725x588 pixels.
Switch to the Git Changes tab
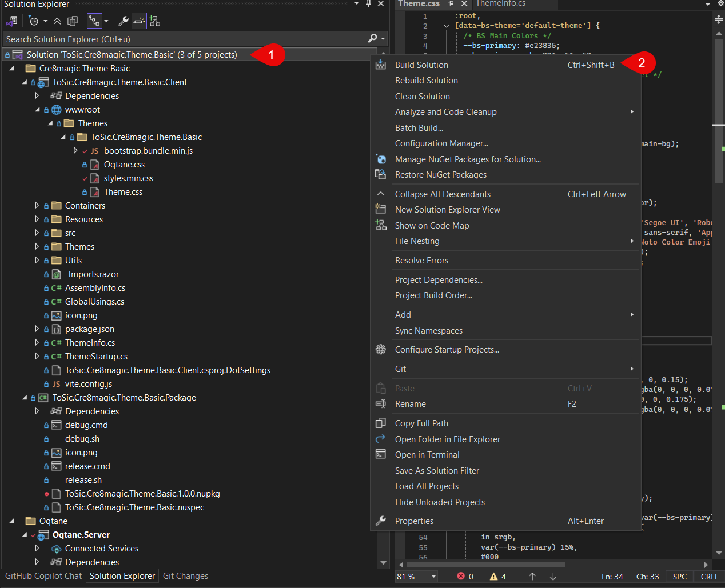tap(185, 576)
